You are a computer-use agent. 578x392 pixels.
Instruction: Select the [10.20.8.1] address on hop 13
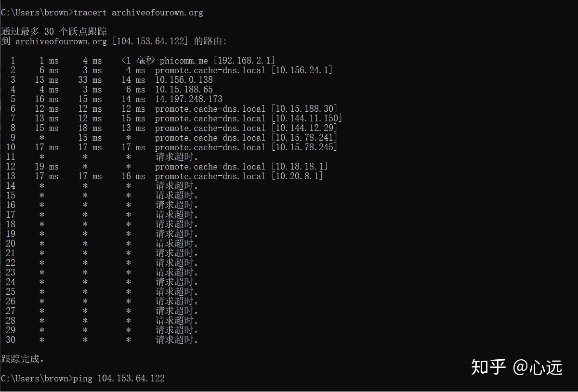(x=297, y=176)
